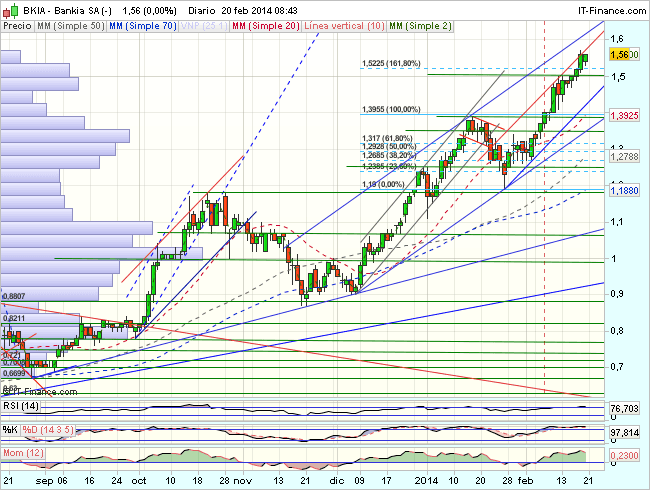
Task: Click the 20 feb 2014 08:43 date text
Action: (260, 10)
